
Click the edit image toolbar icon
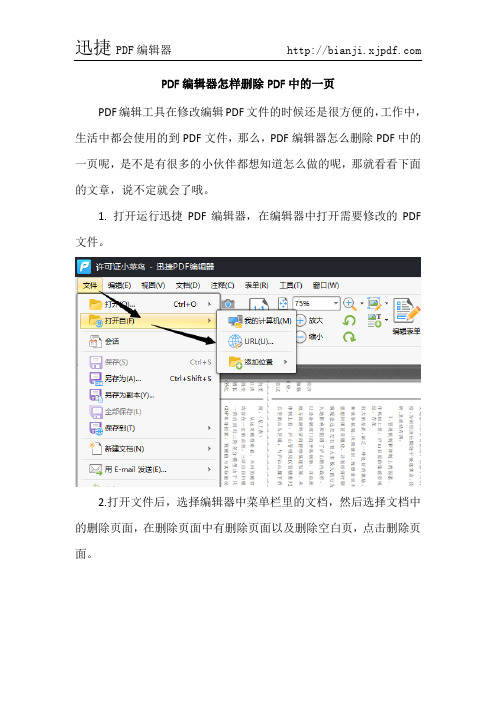[373, 304]
